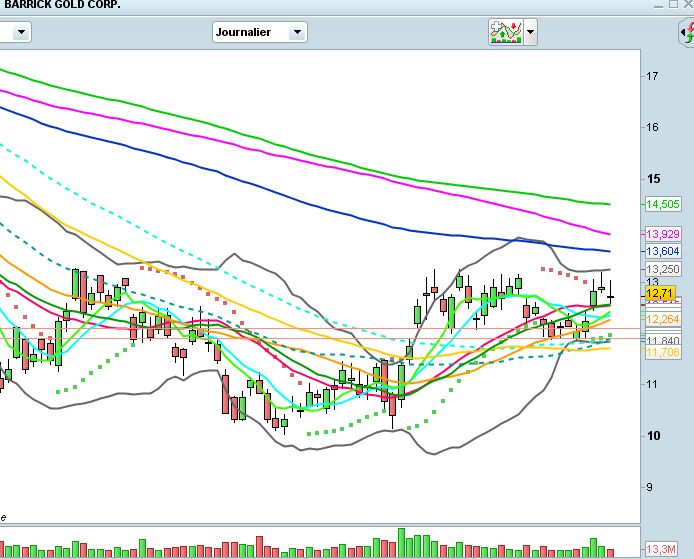Click the 11 price axis label
This screenshot has height=559, width=694.
pos(652,384)
